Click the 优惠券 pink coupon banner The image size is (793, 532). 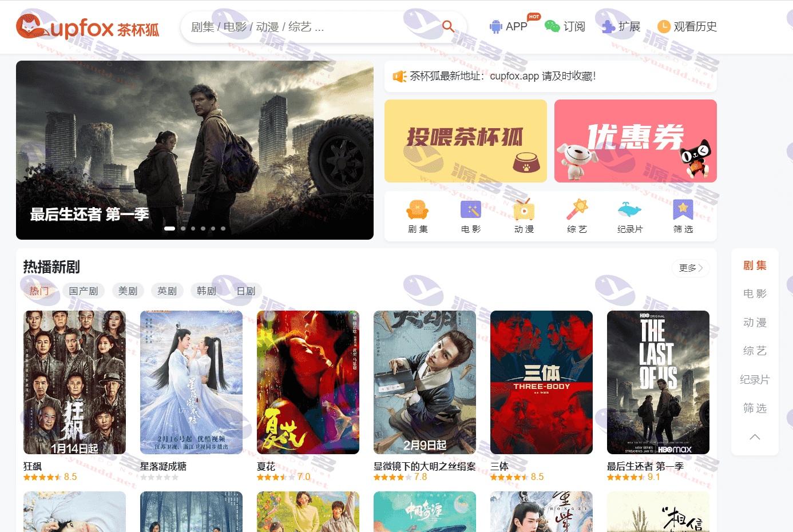coord(636,141)
